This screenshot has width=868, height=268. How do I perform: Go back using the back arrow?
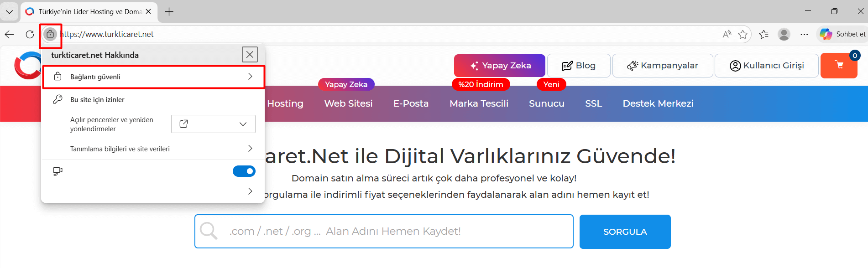(10, 34)
